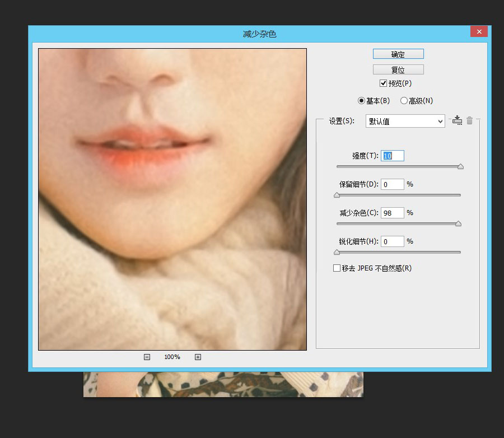Click the filter preview image
The image size is (504, 438).
pos(172,199)
